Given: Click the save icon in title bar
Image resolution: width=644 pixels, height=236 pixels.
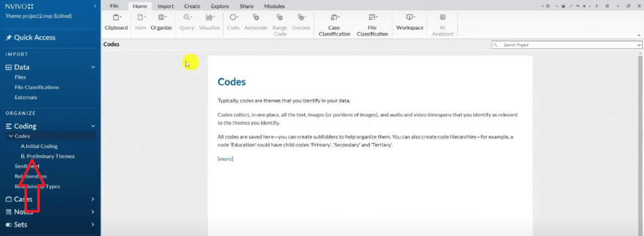Looking at the screenshot, I should [563, 6].
